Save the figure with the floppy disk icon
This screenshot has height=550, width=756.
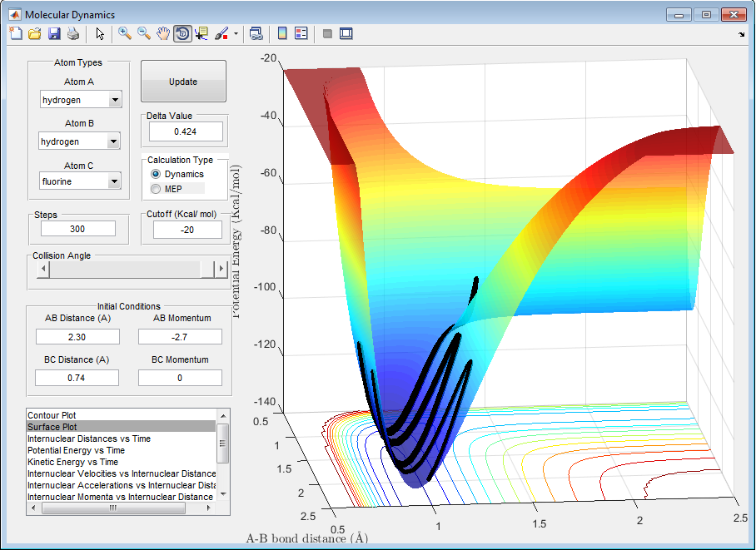pos(54,34)
